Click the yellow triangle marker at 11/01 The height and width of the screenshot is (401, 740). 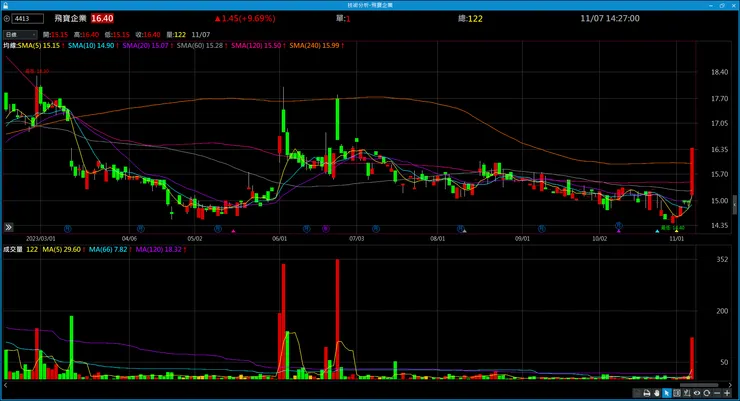(x=676, y=231)
